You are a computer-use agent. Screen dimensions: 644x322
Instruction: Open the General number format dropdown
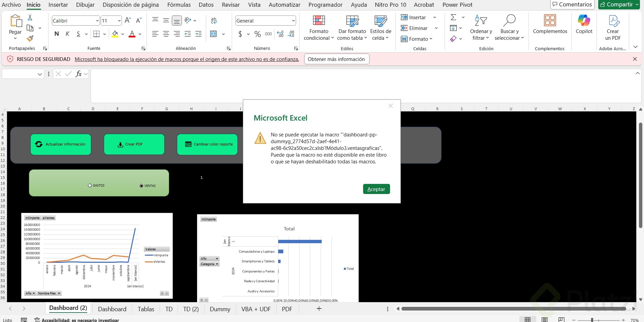pyautogui.click(x=293, y=21)
